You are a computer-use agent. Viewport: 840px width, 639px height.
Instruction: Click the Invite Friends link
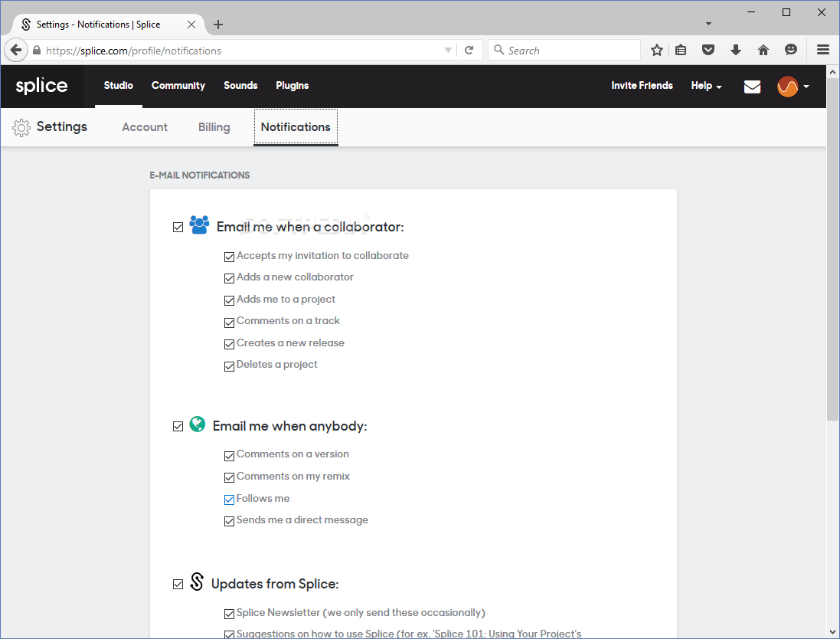pos(642,86)
